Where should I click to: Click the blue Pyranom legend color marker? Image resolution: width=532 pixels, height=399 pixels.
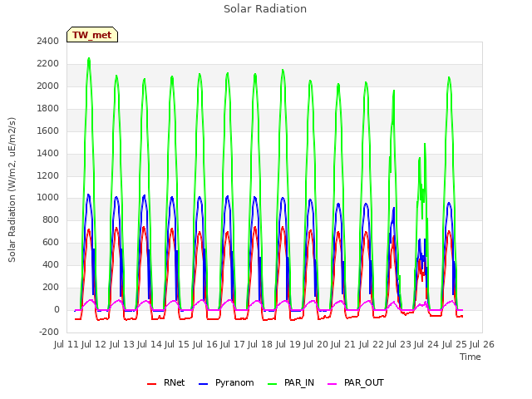click(203, 384)
